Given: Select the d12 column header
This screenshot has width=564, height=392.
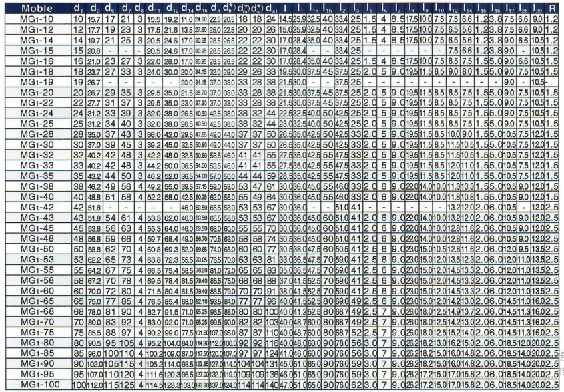Looking at the screenshot, I should (x=170, y=9).
